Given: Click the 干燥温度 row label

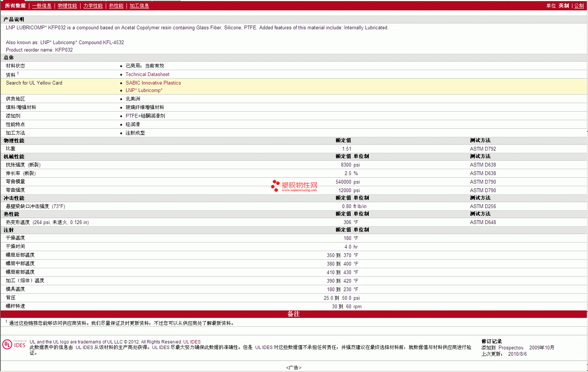Looking at the screenshot, I should point(15,238).
